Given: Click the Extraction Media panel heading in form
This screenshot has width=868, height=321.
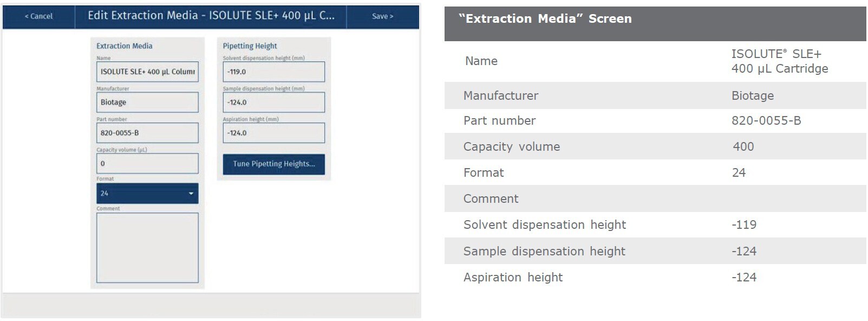Looking at the screenshot, I should pyautogui.click(x=124, y=46).
